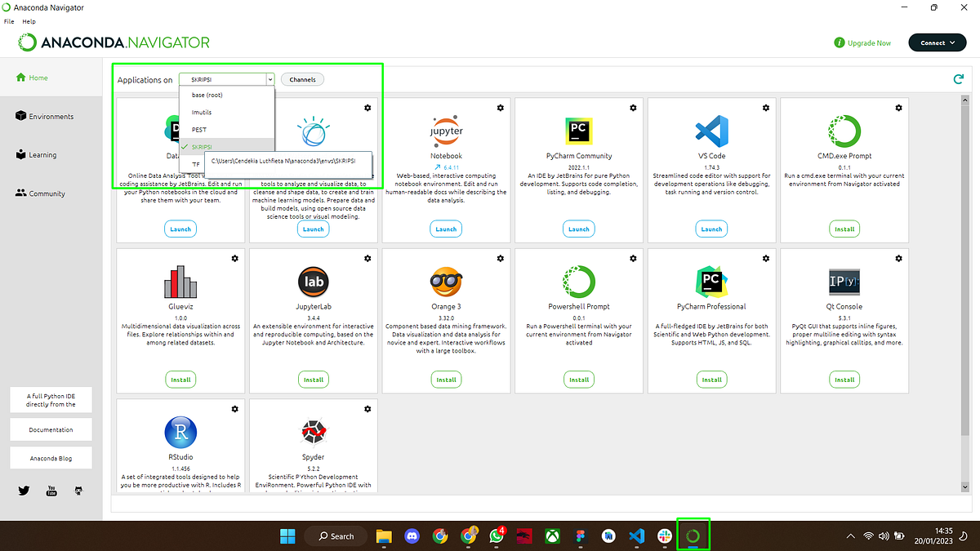The height and width of the screenshot is (551, 980).
Task: Install JupyterLab
Action: click(x=314, y=380)
